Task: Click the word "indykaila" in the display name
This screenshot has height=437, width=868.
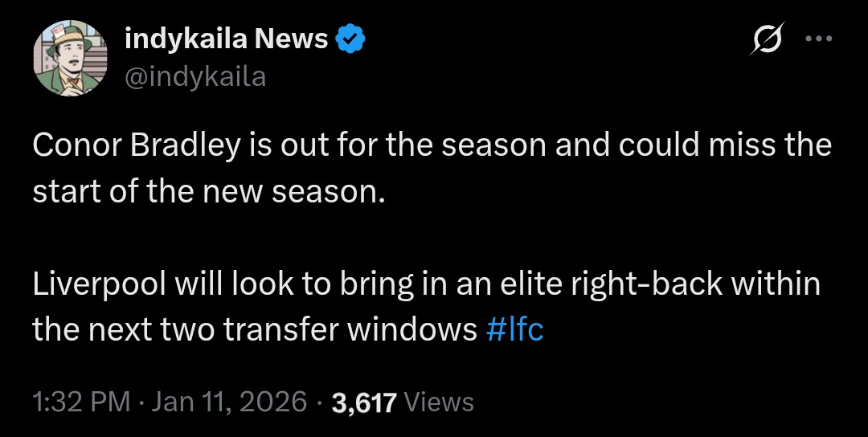Action: [183, 39]
